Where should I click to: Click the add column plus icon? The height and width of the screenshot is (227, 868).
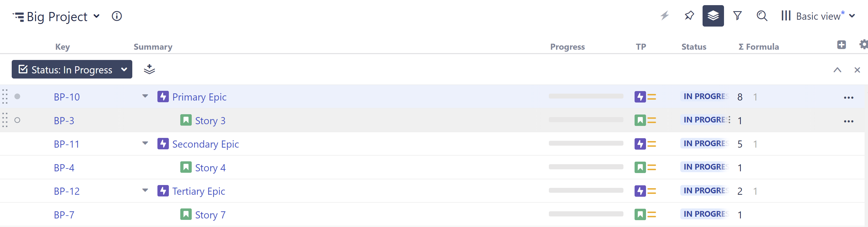pyautogui.click(x=841, y=45)
